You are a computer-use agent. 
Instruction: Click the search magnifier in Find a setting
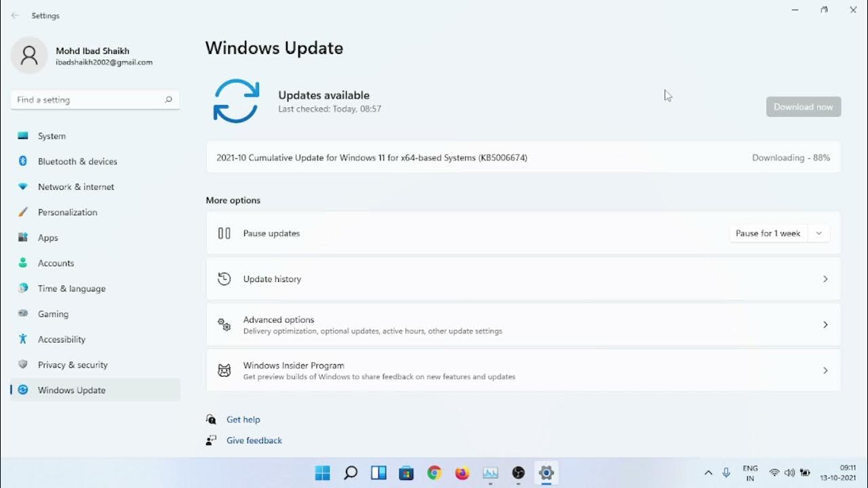168,100
